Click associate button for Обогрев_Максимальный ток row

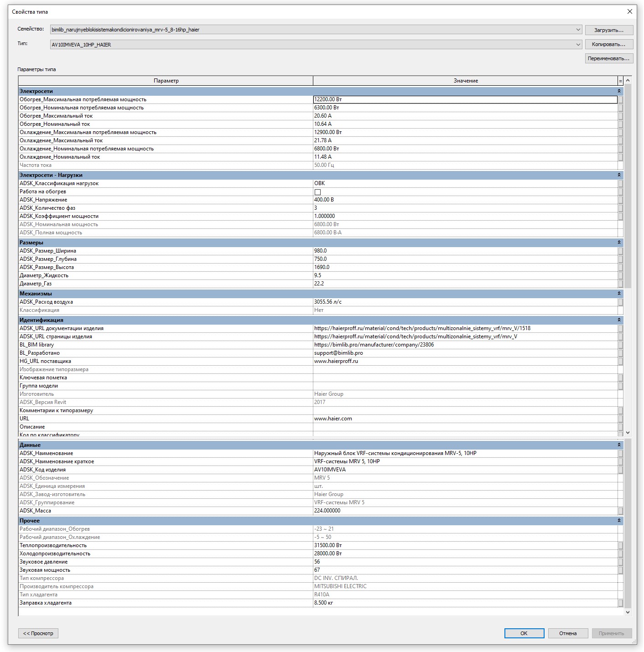[x=620, y=116]
